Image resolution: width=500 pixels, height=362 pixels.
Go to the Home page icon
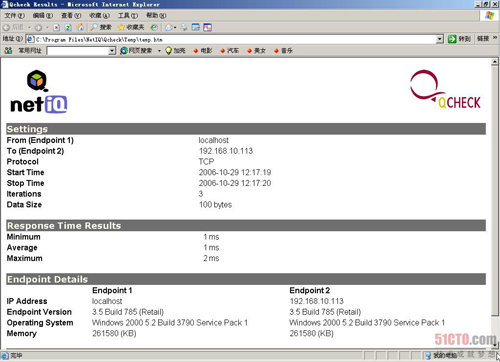tap(80, 27)
